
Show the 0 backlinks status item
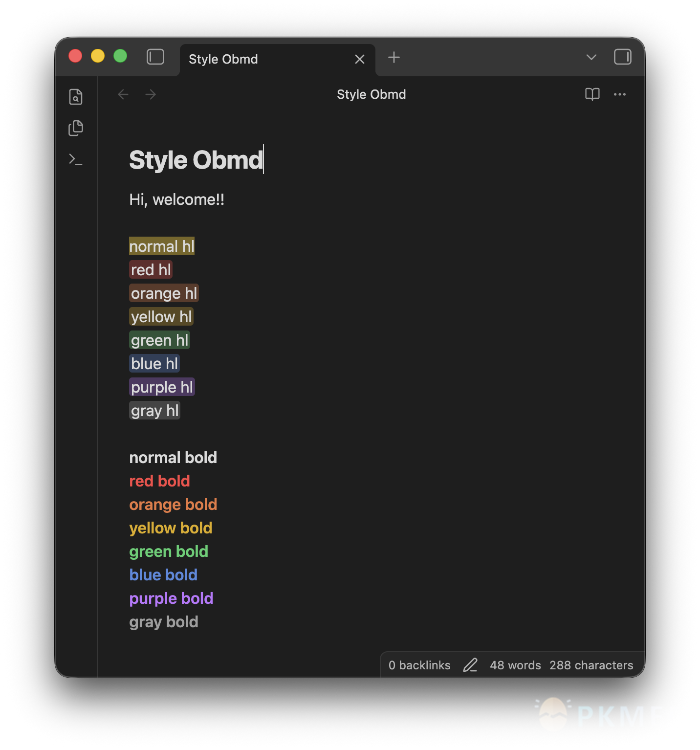coord(419,665)
